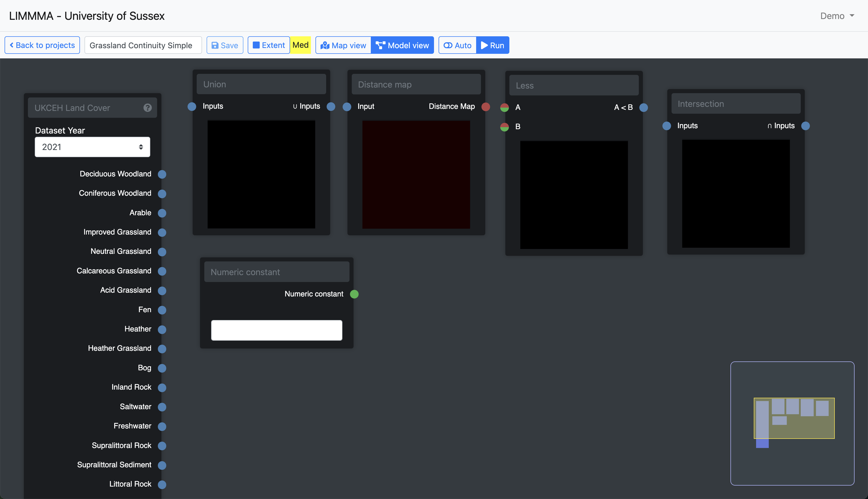This screenshot has width=868, height=499.
Task: Select the Model view tab
Action: pyautogui.click(x=402, y=45)
